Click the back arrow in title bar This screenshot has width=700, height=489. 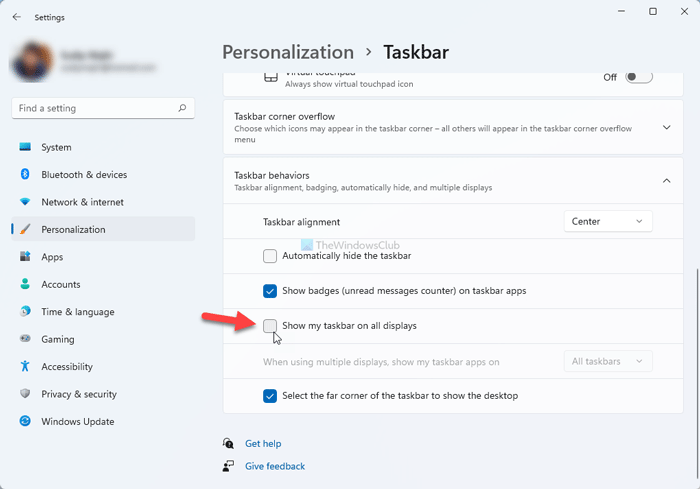tap(17, 16)
